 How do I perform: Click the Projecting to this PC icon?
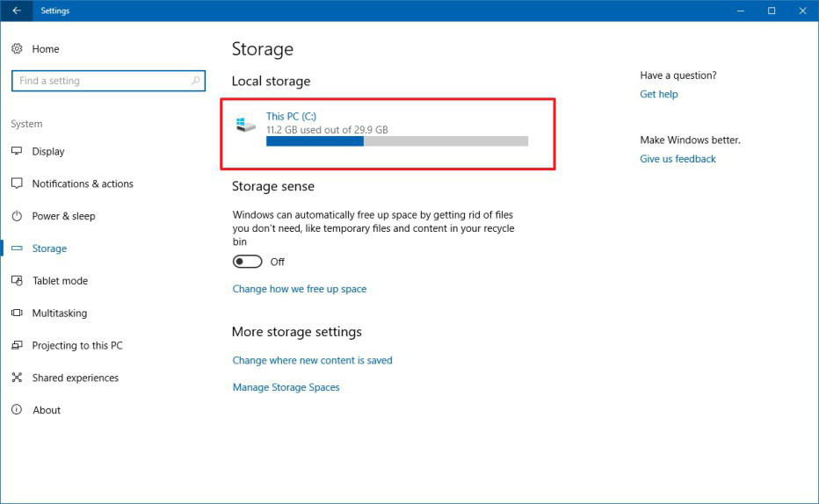point(17,345)
